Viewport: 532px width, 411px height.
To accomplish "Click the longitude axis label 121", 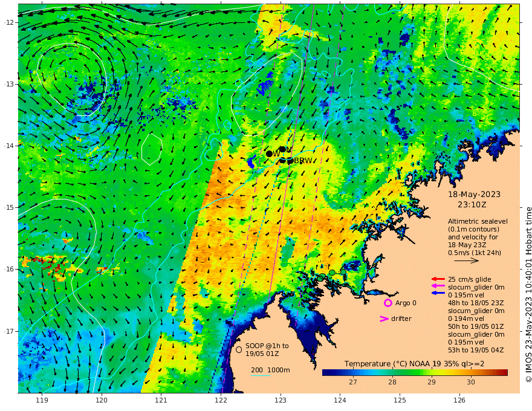I will (x=161, y=400).
